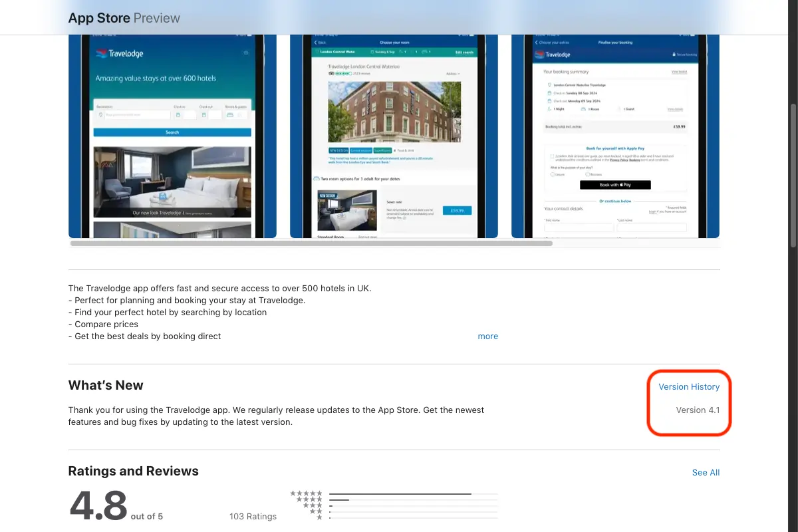Open the Check out calendar icon

tap(204, 114)
